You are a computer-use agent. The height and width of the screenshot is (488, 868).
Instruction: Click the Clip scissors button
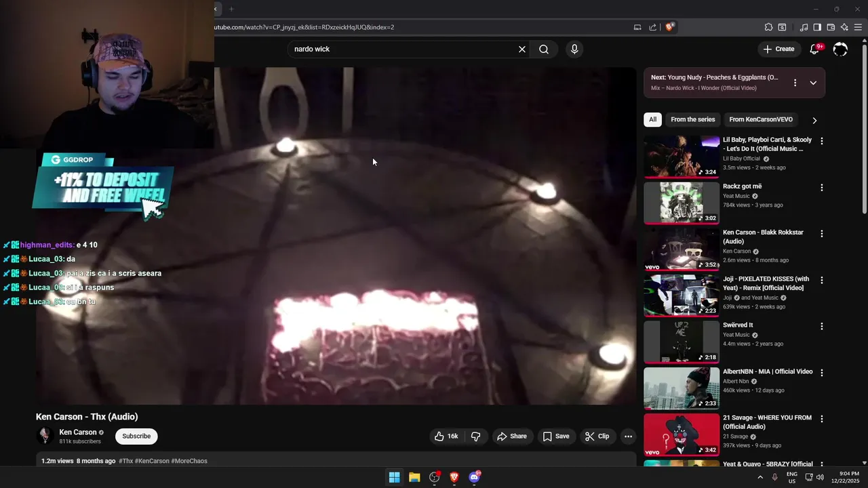tap(597, 436)
